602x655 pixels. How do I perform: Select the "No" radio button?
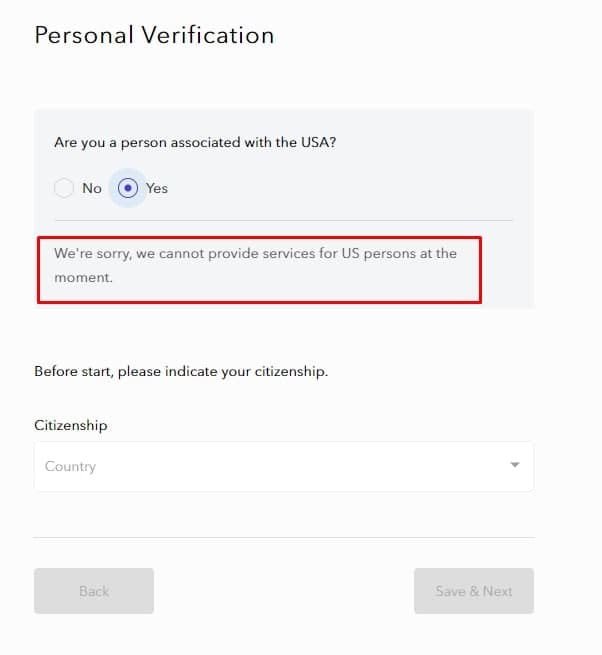[64, 188]
